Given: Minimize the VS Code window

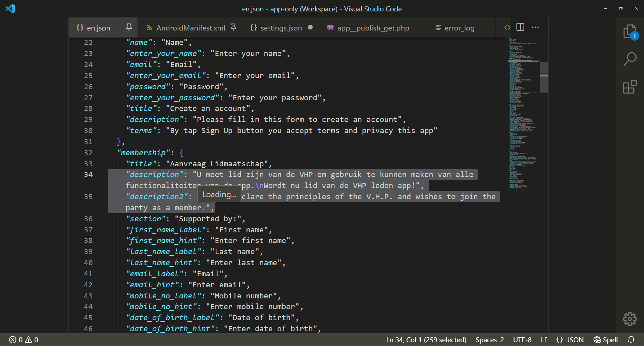Looking at the screenshot, I should [605, 9].
